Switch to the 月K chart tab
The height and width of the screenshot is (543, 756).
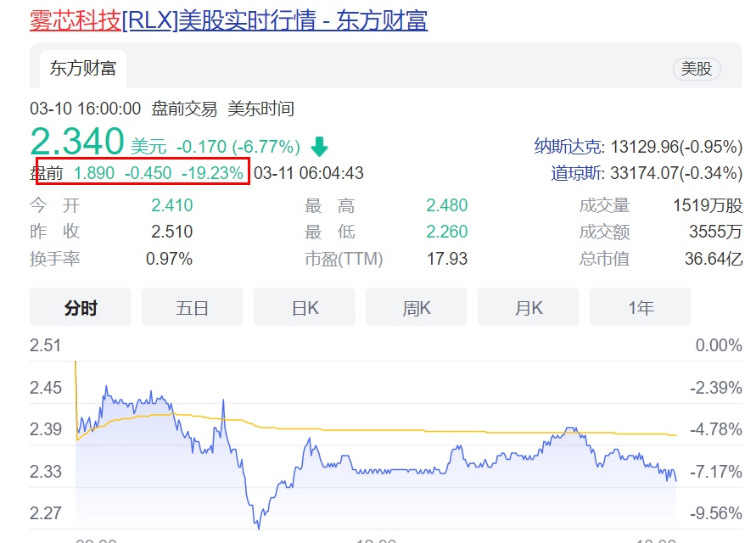tap(529, 307)
